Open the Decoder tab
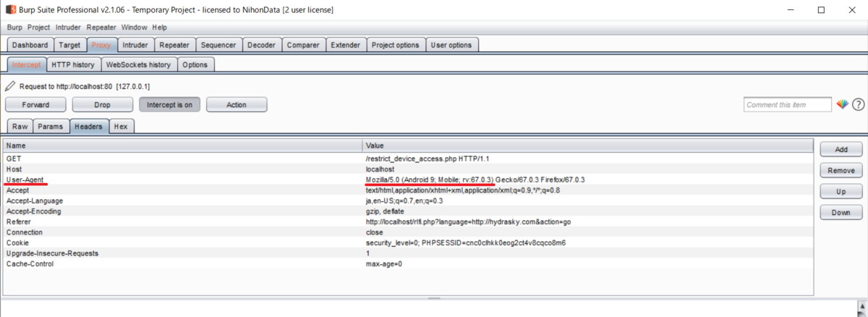Image resolution: width=868 pixels, height=317 pixels. tap(261, 45)
